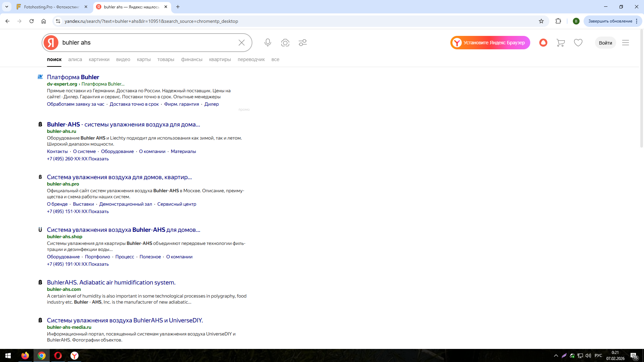
Task: Click Установите Яндекс Браузер button
Action: point(490,43)
